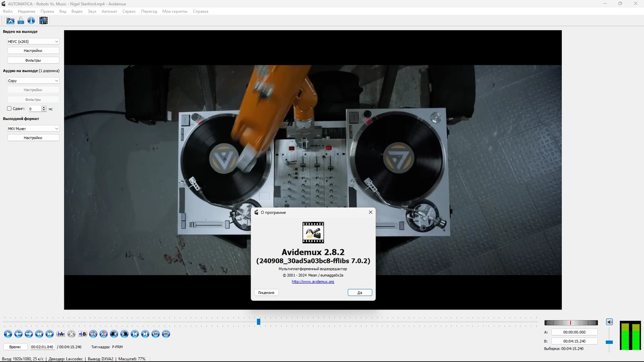This screenshot has width=644, height=362.
Task: Go to next cut point icon
Action: click(104, 334)
